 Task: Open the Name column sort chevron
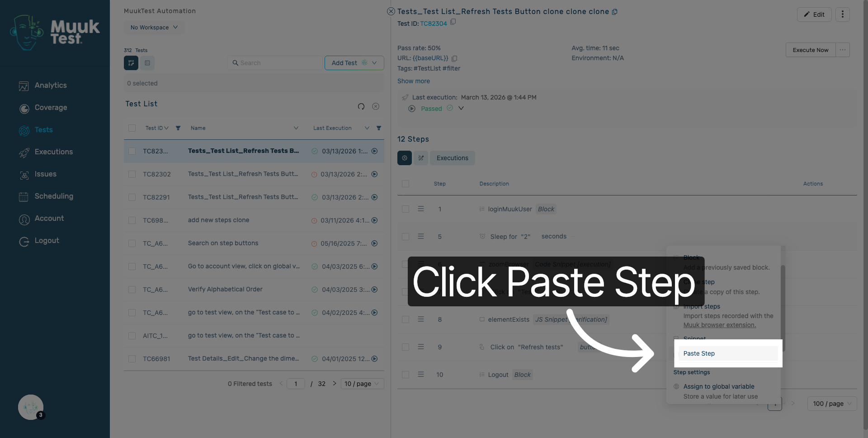tap(296, 128)
